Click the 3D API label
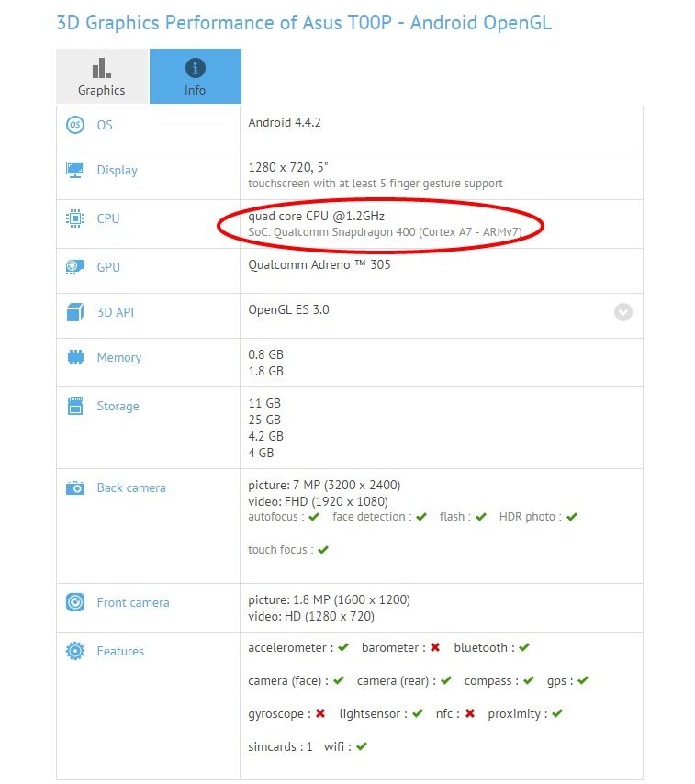This screenshot has height=784, width=695. click(116, 312)
